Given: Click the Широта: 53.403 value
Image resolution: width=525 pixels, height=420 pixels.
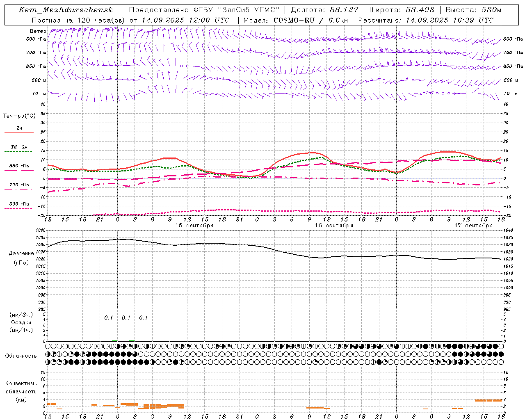Looking at the screenshot, I should point(402,10).
